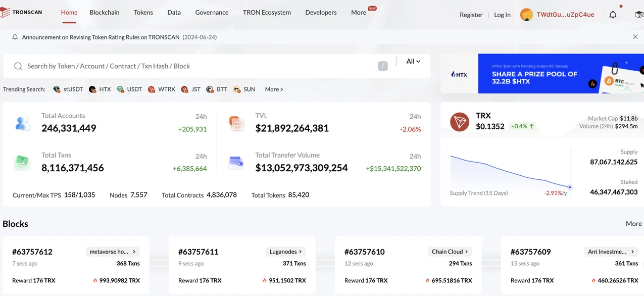This screenshot has height=296, width=644.
Task: Click the SUN token icon
Action: [x=237, y=89]
